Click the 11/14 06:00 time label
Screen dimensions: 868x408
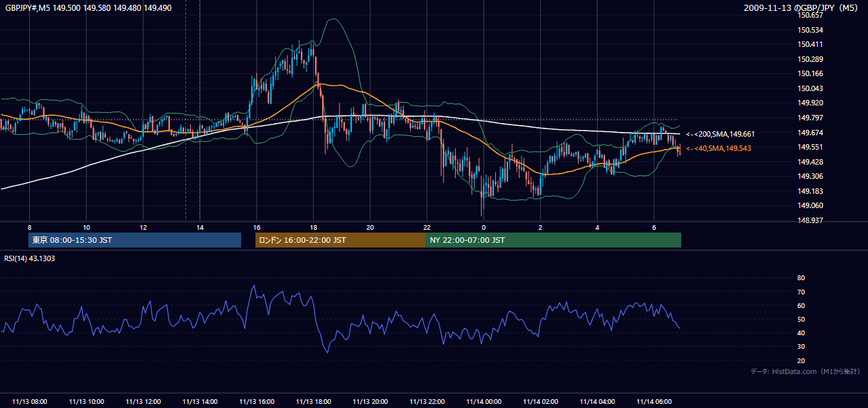click(x=654, y=402)
